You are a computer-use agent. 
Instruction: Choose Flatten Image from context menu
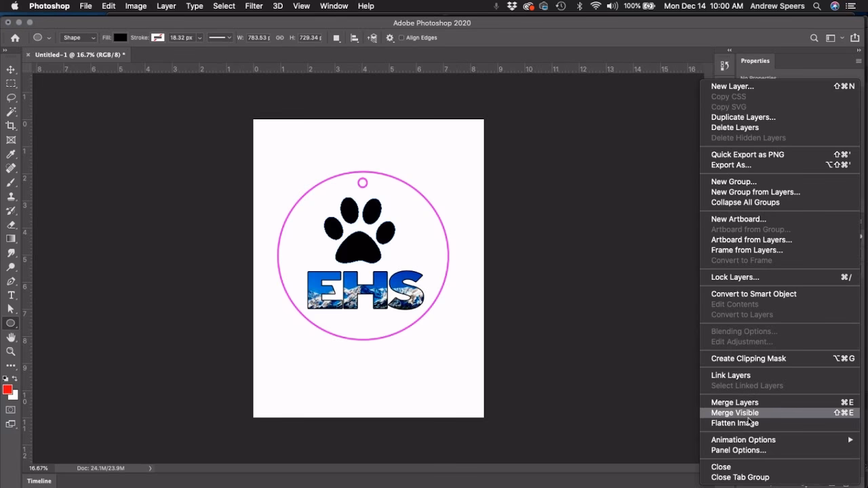(734, 423)
